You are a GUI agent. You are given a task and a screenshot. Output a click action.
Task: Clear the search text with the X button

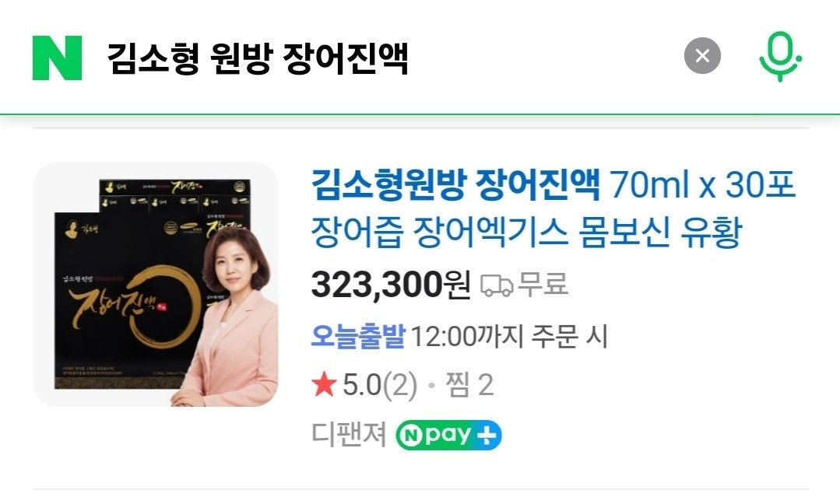[x=702, y=56]
